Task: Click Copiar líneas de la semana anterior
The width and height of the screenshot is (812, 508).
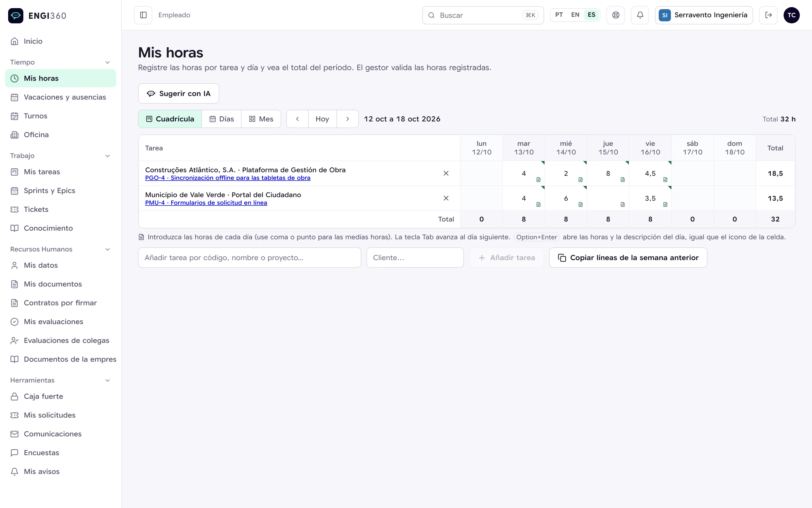Action: click(628, 258)
